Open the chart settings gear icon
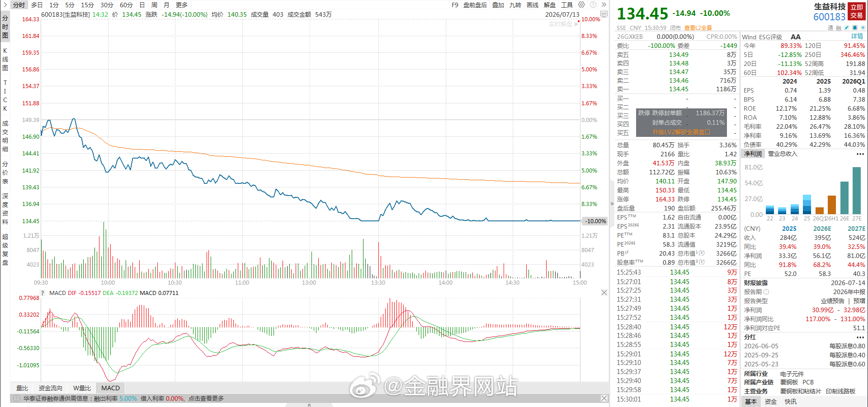Viewport: 868px width, 407px height. click(581, 5)
